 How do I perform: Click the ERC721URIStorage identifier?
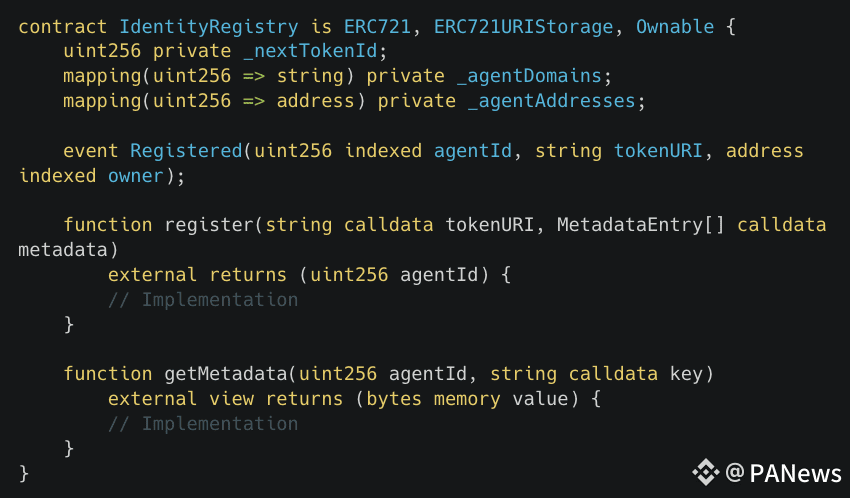point(523,27)
